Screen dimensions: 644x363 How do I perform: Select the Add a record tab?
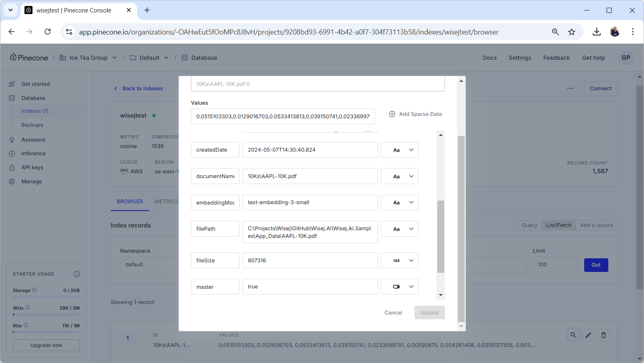coord(596,225)
